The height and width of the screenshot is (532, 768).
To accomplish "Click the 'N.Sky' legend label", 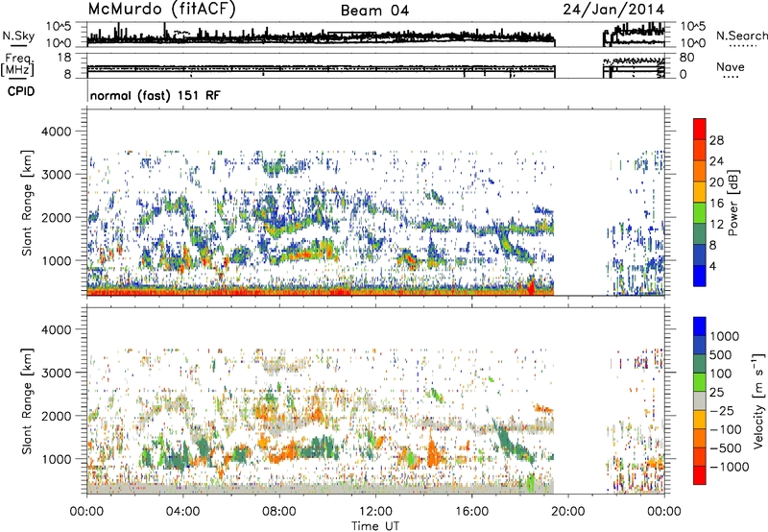I will click(18, 36).
